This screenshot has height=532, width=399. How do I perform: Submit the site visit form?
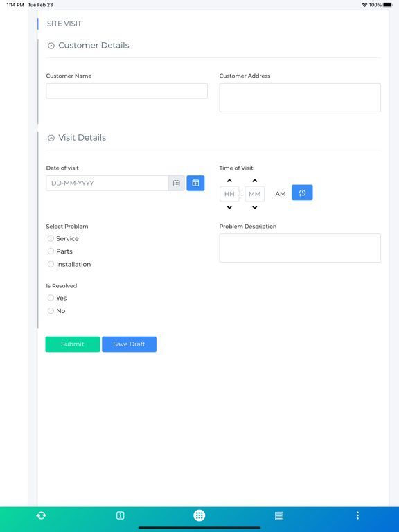tap(73, 344)
